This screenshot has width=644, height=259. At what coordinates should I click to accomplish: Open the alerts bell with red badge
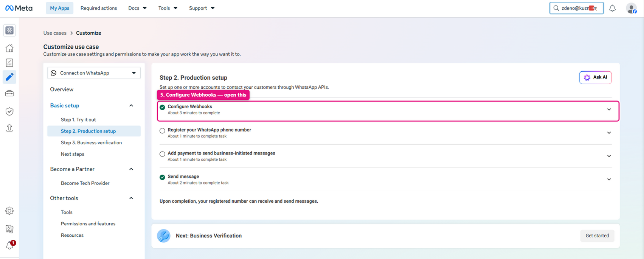pyautogui.click(x=10, y=245)
